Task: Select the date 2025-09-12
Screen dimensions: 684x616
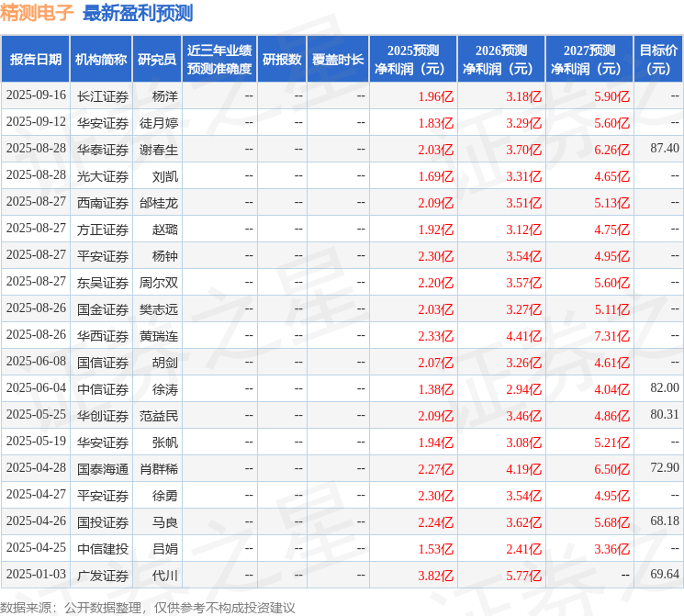Action: coord(36,122)
